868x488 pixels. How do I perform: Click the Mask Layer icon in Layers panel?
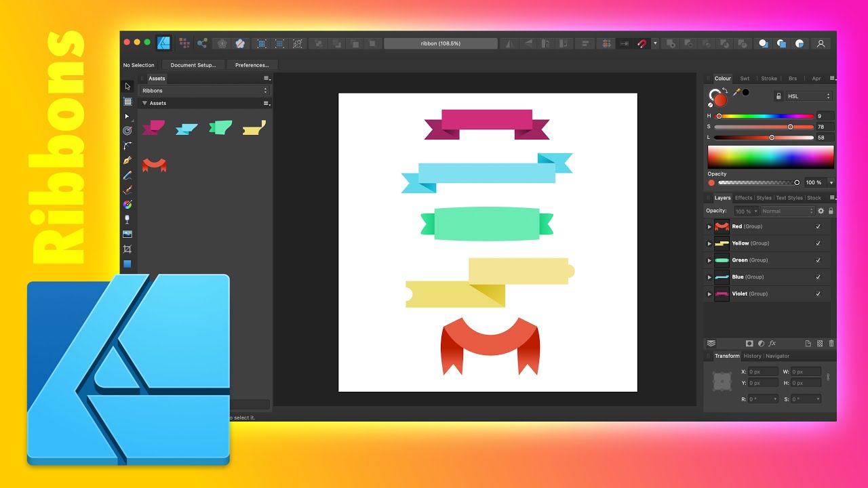[749, 344]
